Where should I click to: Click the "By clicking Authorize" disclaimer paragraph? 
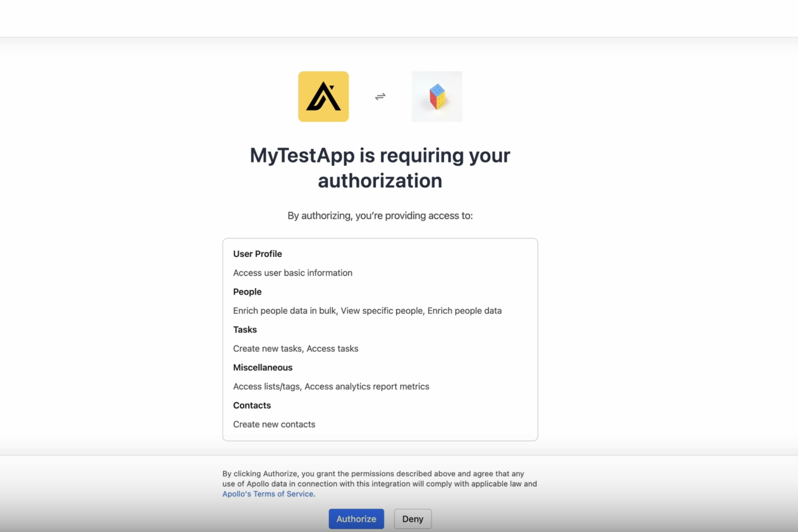click(x=380, y=484)
